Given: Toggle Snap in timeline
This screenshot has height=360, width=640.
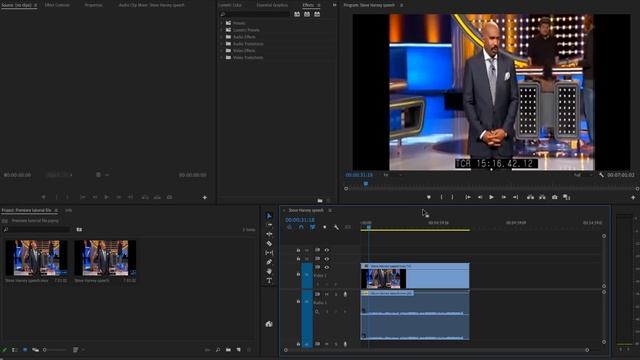Looking at the screenshot, I should [x=301, y=227].
